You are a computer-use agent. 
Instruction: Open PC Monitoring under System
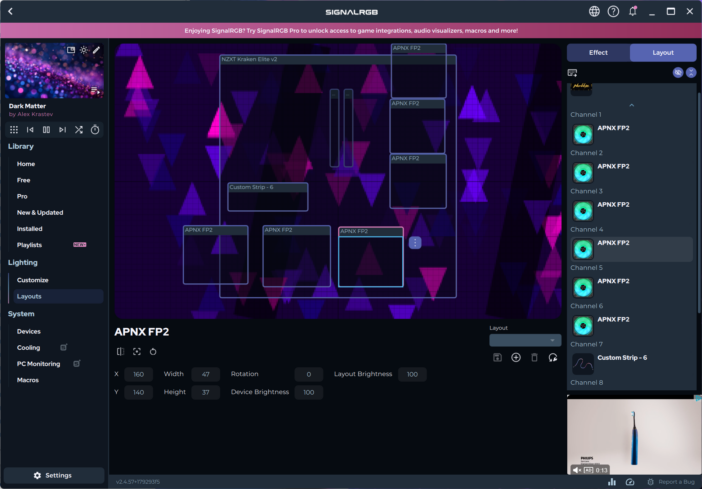[39, 364]
